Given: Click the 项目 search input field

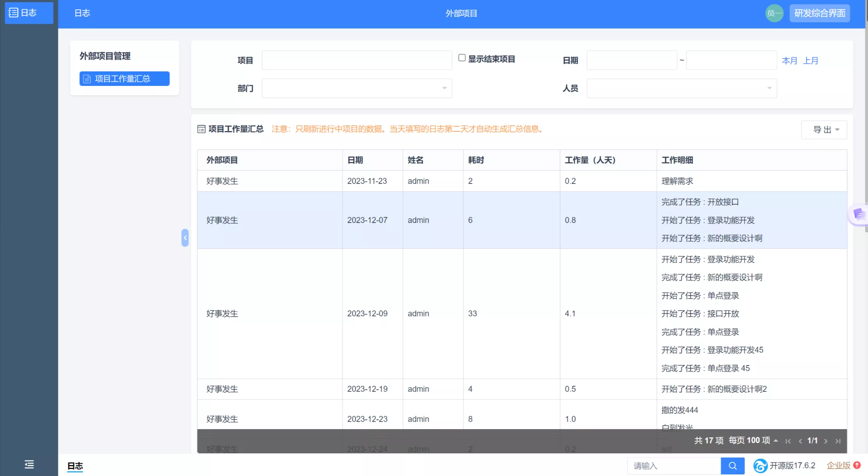Looking at the screenshot, I should [x=357, y=60].
